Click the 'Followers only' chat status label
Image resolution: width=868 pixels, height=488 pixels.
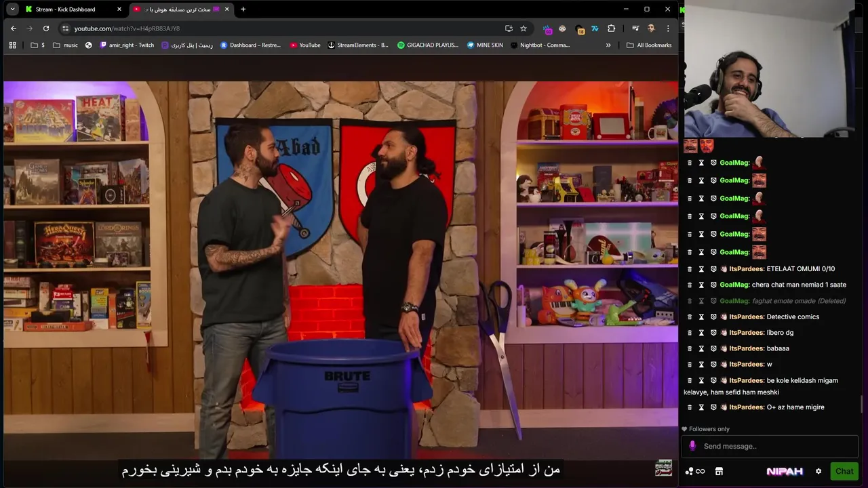point(709,429)
